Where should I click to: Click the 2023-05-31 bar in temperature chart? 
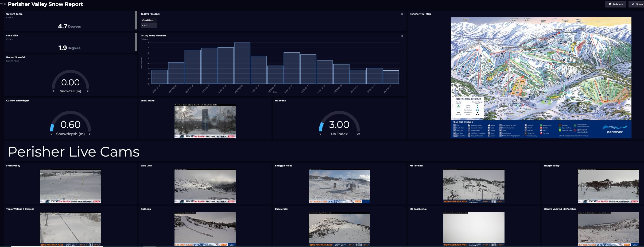point(193,67)
